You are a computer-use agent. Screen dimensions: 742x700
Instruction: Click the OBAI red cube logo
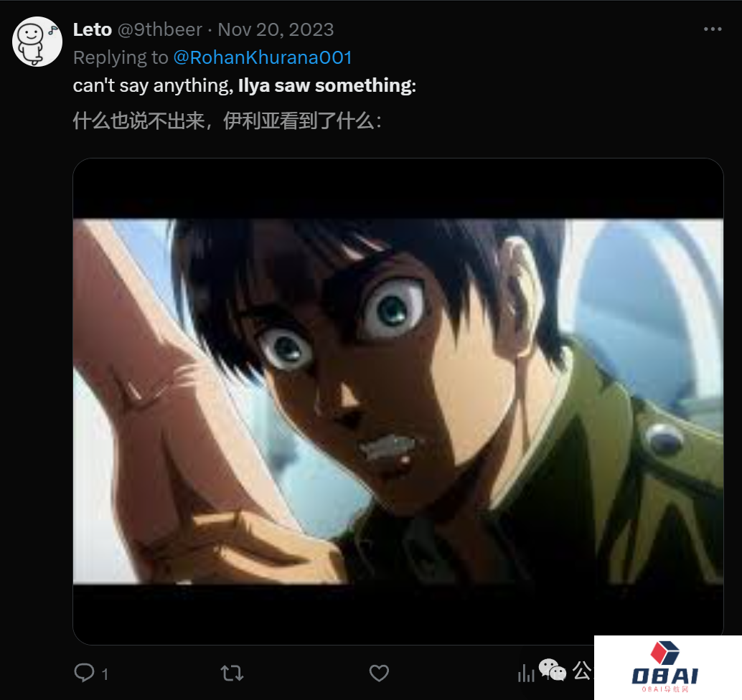(665, 653)
